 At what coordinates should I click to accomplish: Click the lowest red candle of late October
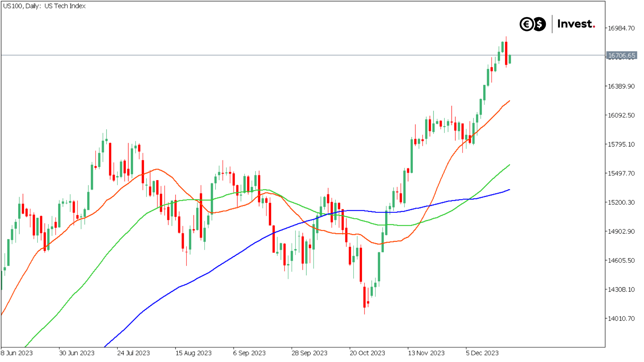coord(365,297)
